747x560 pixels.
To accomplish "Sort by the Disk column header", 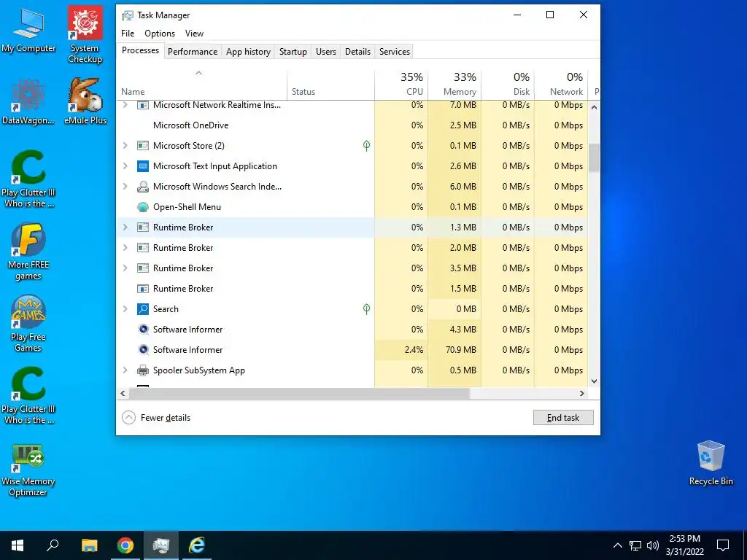I will click(508, 85).
